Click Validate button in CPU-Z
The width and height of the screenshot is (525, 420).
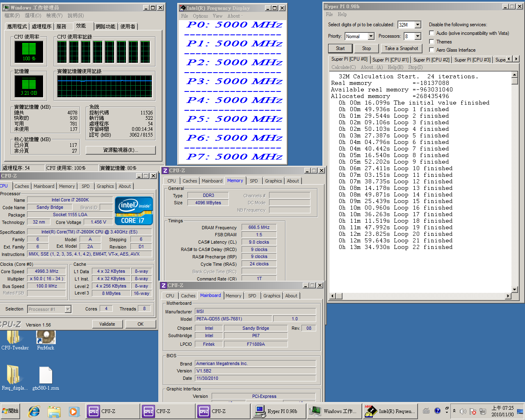[x=107, y=324]
